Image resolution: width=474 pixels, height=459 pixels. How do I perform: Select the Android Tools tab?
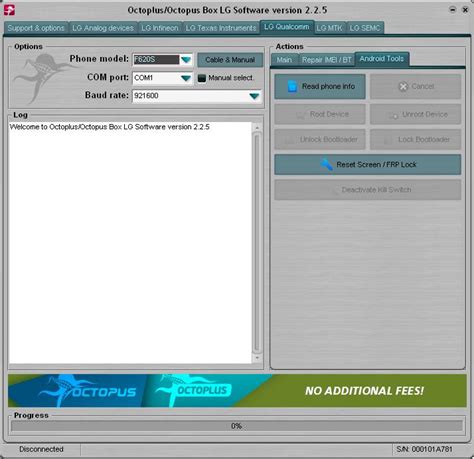pyautogui.click(x=382, y=59)
